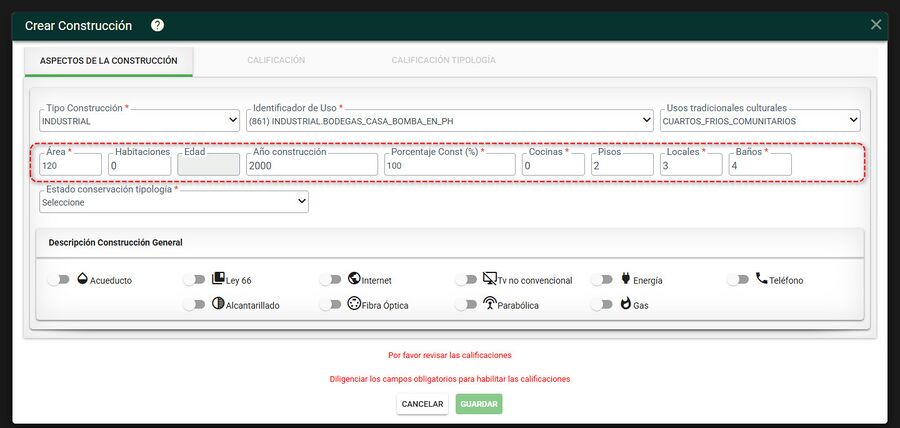Viewport: 900px width, 428px height.
Task: Click the Ley 66 book icon
Action: [218, 278]
